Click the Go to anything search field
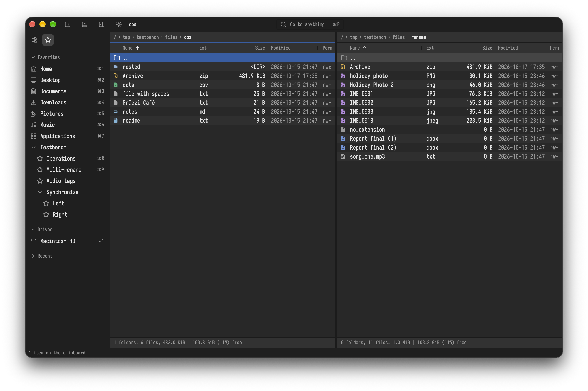The image size is (588, 391). point(310,24)
